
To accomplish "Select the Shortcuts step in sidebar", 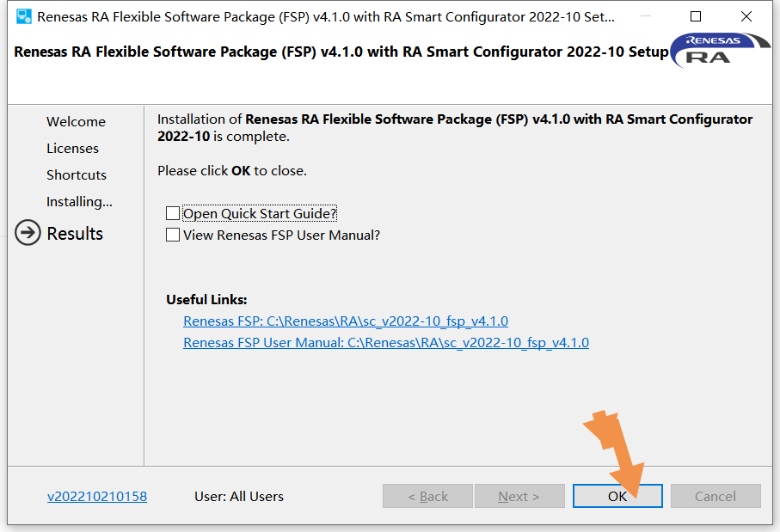I will coord(77,175).
